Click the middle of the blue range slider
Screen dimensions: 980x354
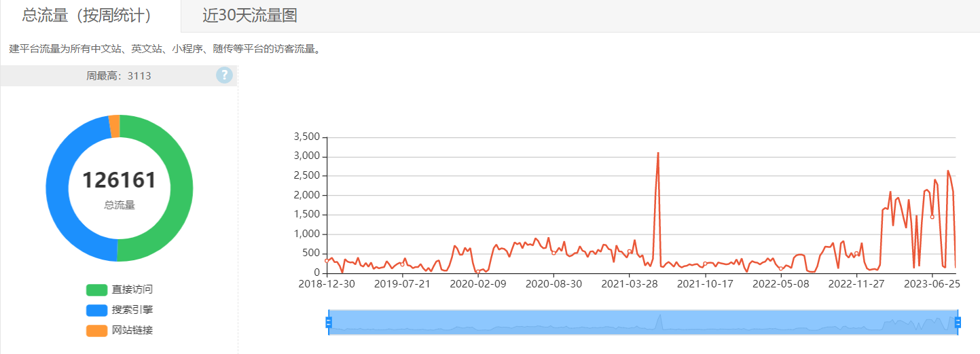coord(643,322)
